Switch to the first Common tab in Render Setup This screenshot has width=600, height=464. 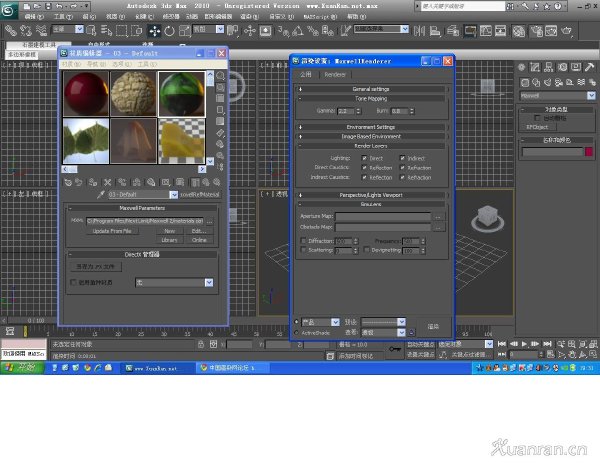pos(306,75)
